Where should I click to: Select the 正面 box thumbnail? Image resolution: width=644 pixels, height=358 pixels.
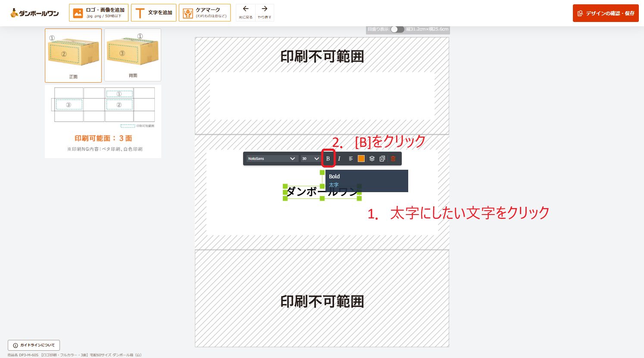coord(73,55)
